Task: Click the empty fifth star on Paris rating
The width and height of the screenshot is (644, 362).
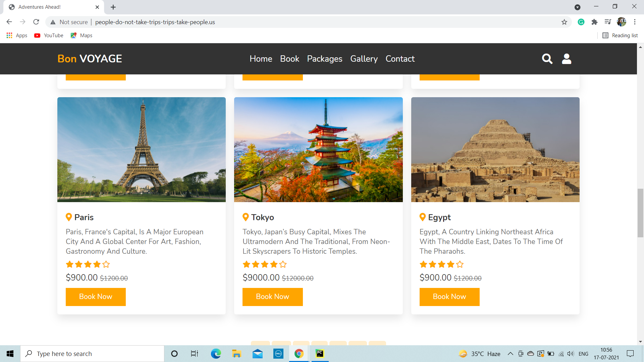Action: point(106,264)
